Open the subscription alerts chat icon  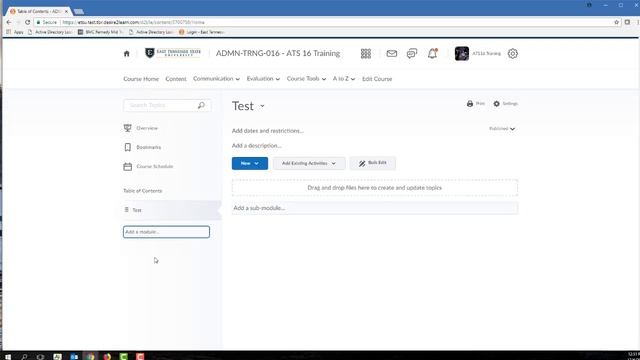point(412,53)
